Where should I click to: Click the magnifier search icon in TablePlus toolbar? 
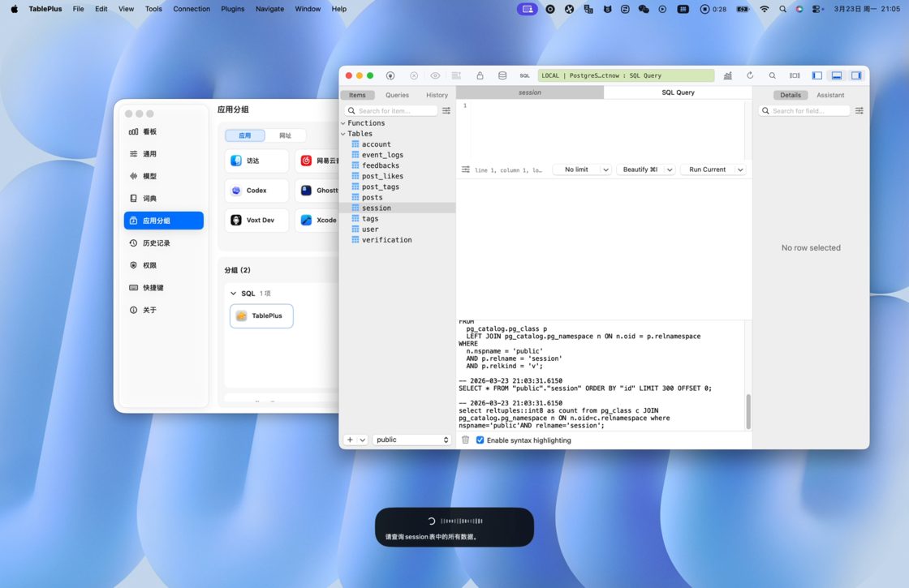pos(772,76)
